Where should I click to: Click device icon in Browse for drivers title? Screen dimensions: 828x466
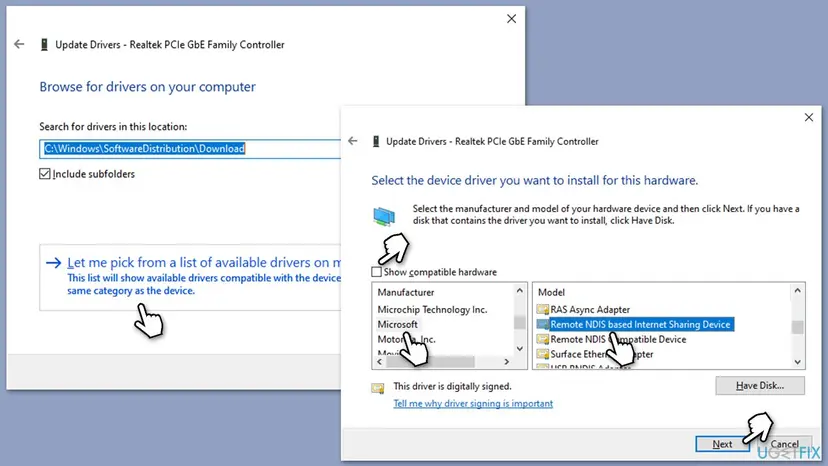44,45
